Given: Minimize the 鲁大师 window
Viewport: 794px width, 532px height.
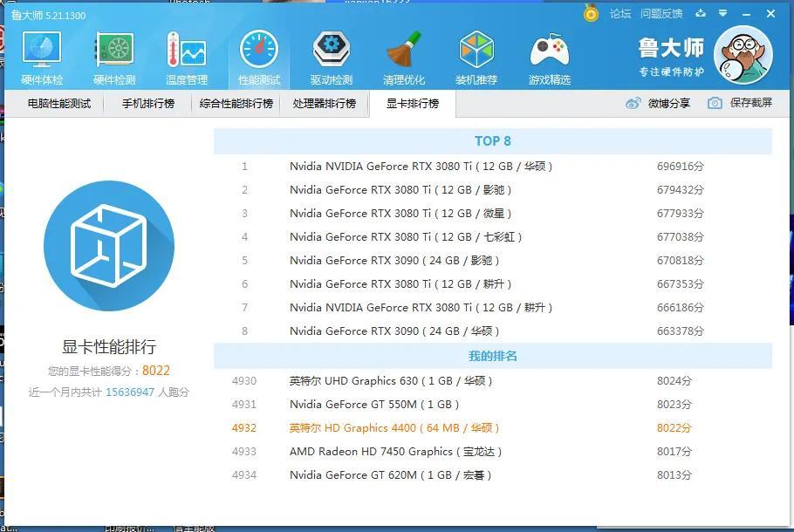Looking at the screenshot, I should tap(746, 15).
